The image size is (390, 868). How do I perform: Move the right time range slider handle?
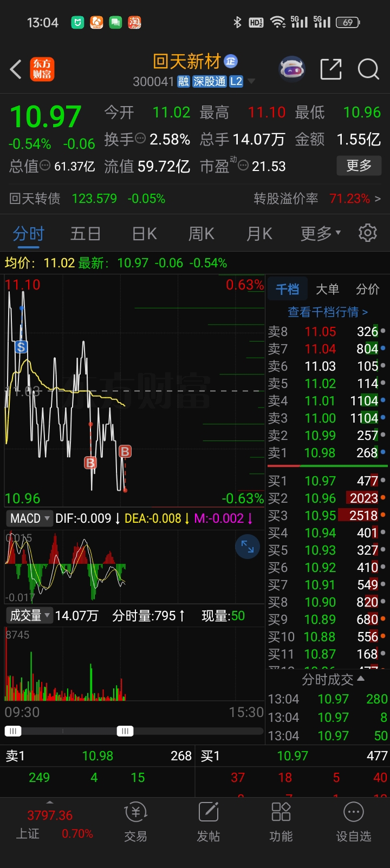[125, 731]
